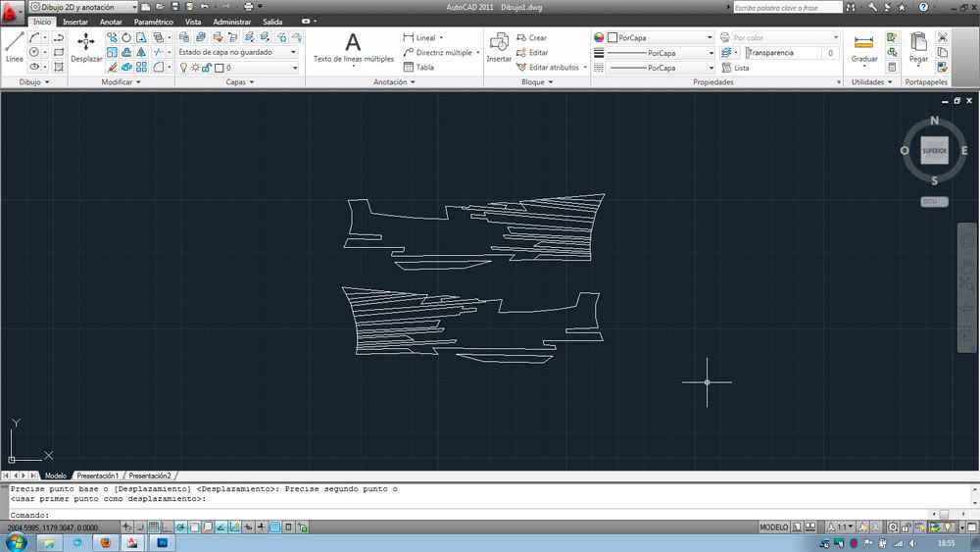Click the Lineal dimension button

[x=422, y=37]
